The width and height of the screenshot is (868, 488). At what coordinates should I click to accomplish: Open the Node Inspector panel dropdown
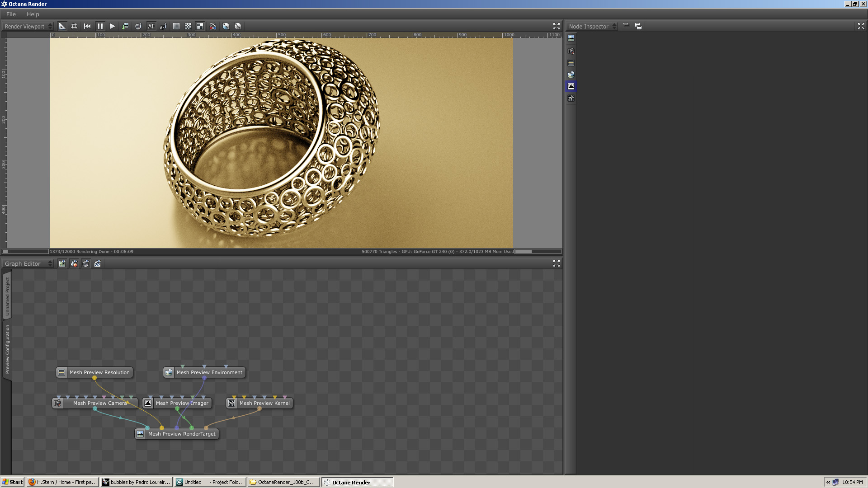tap(592, 26)
